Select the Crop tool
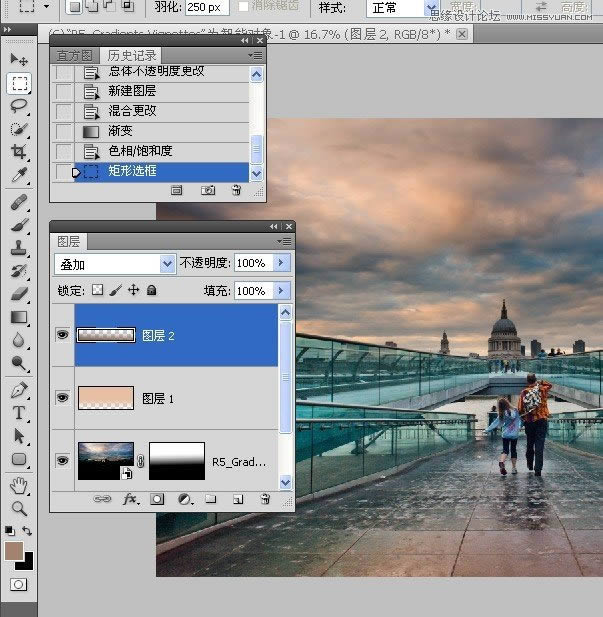Screen dimensions: 603x617 point(18,152)
